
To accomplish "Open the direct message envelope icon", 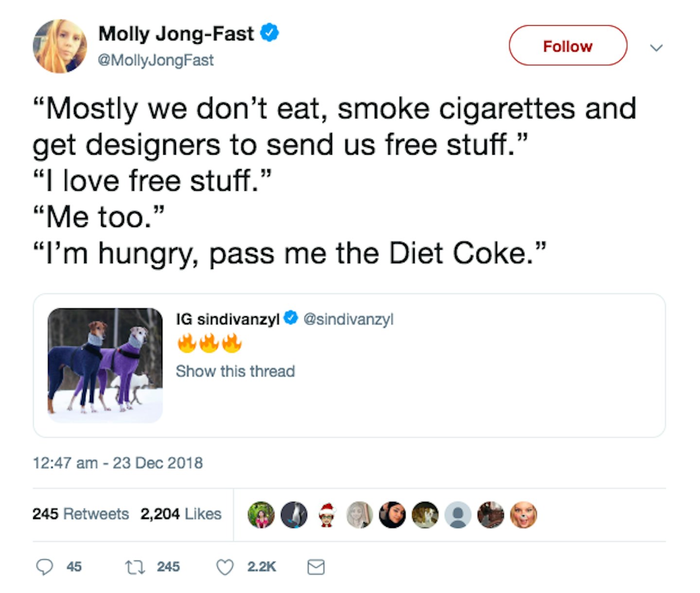I will [316, 567].
